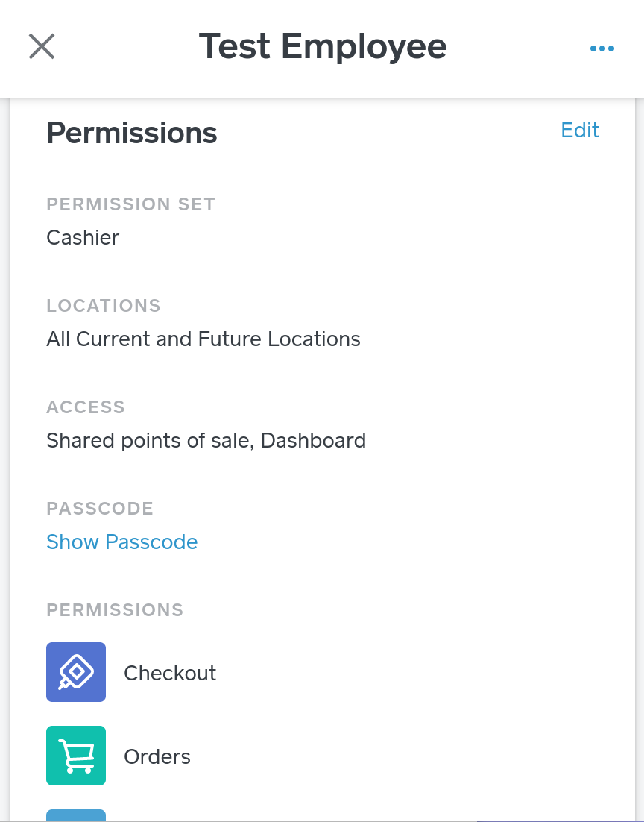The image size is (644, 822).
Task: Click the bold Permissions section heading
Action: 132,134
